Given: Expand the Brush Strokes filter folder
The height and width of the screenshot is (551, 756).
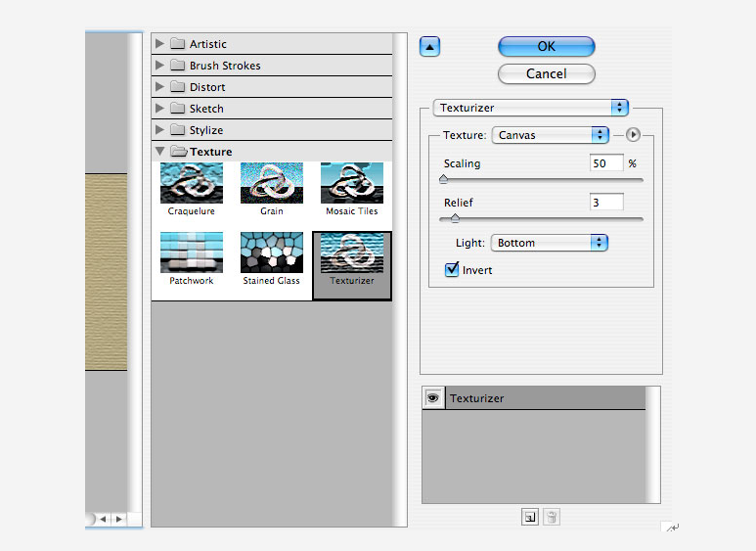Looking at the screenshot, I should coord(159,66).
